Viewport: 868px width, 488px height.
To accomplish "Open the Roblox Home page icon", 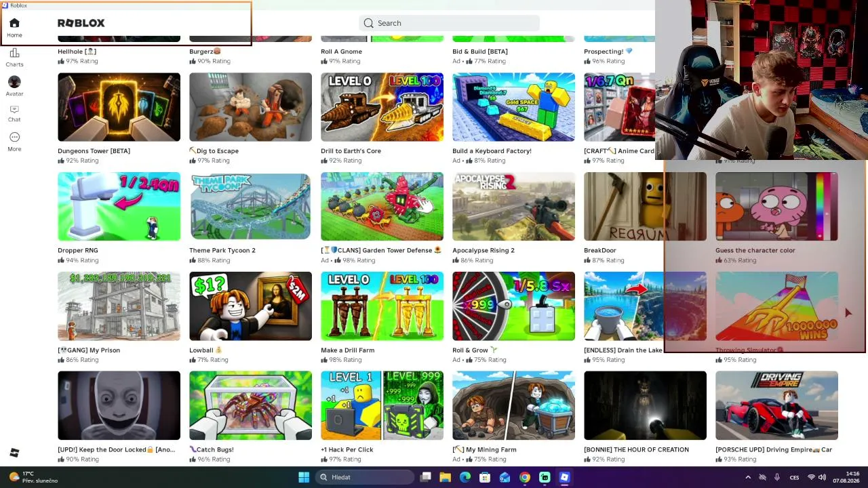I will tap(14, 23).
